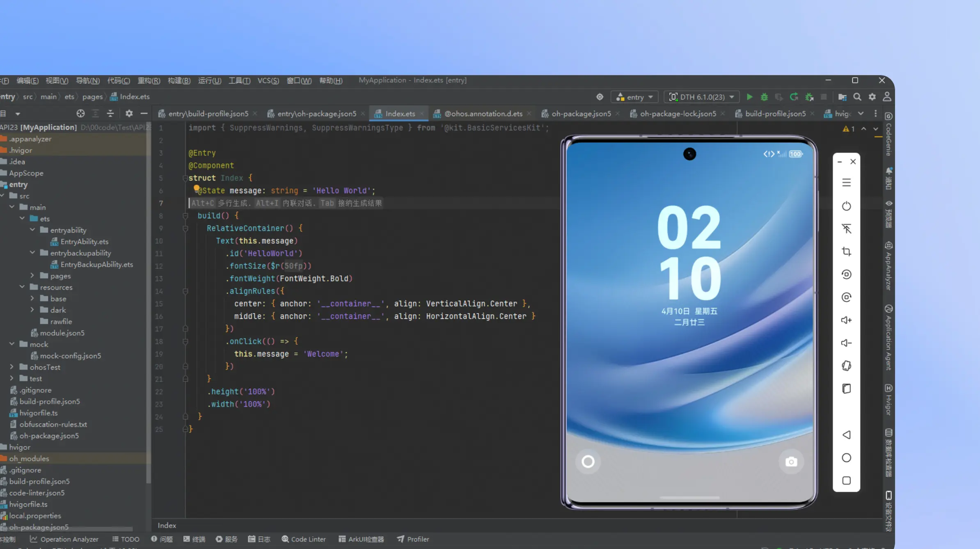Open the entry run configuration dropdown

pos(634,97)
